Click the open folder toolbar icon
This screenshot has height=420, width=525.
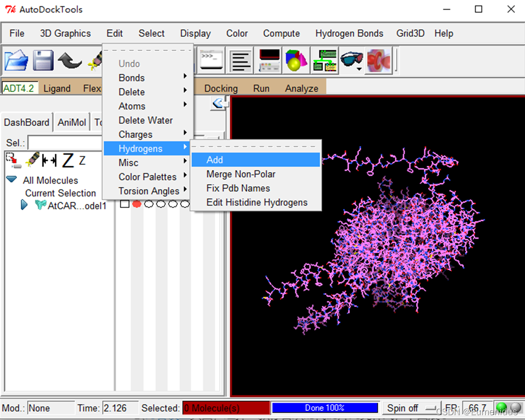point(16,60)
